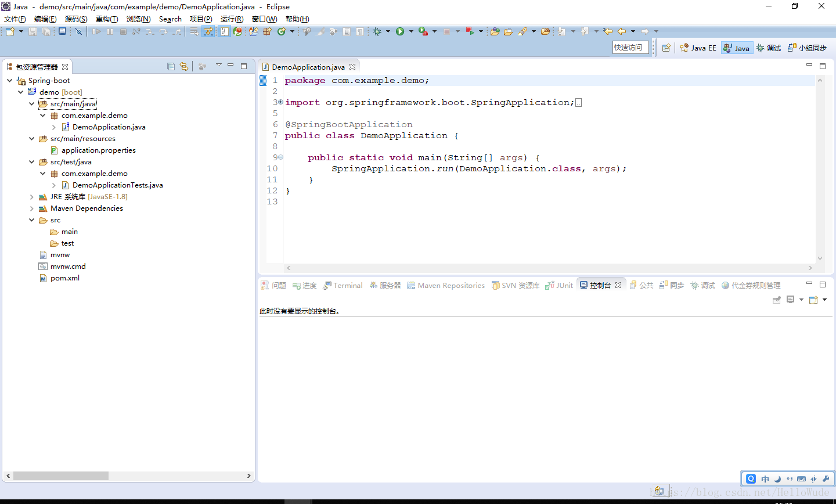The image size is (836, 504).
Task: Collapse the Spring-boot working set node
Action: [x=9, y=81]
